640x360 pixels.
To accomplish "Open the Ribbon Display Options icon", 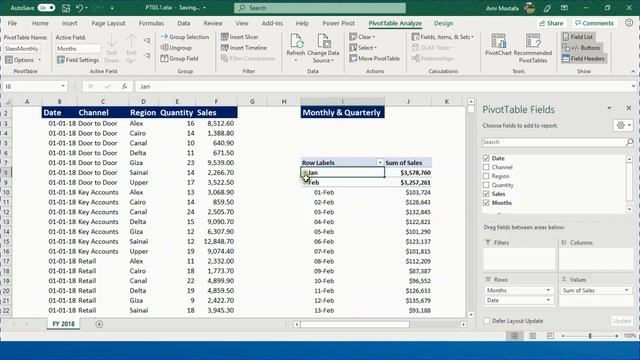I will (564, 8).
